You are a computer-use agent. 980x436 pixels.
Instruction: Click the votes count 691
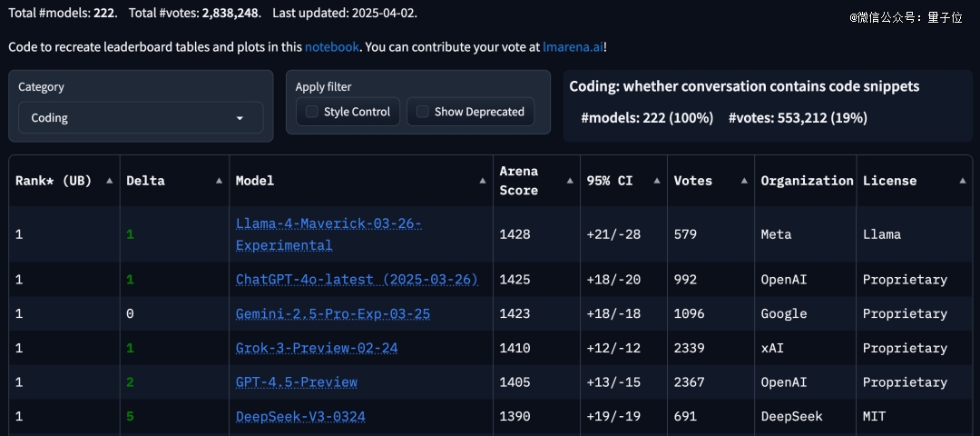[685, 417]
